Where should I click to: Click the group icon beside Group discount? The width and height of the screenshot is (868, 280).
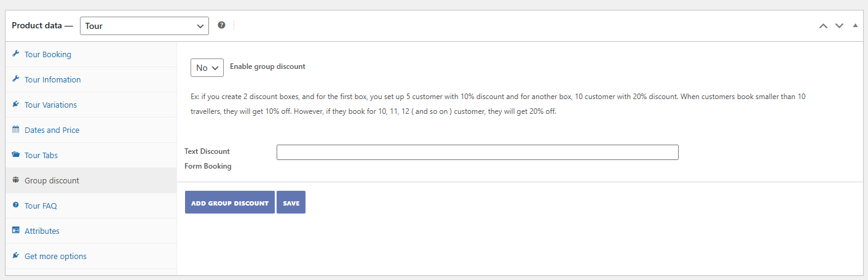pos(16,180)
